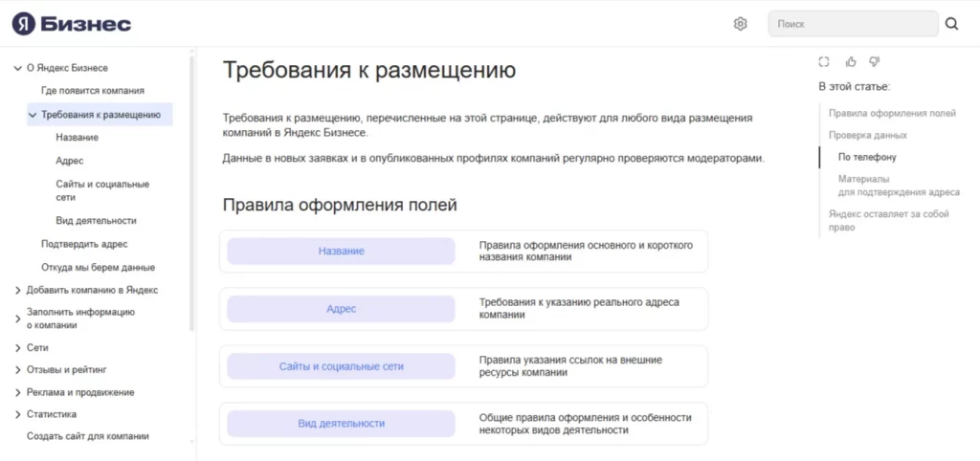This screenshot has height=461, width=980.
Task: Open Создать сайт для компании
Action: point(87,436)
